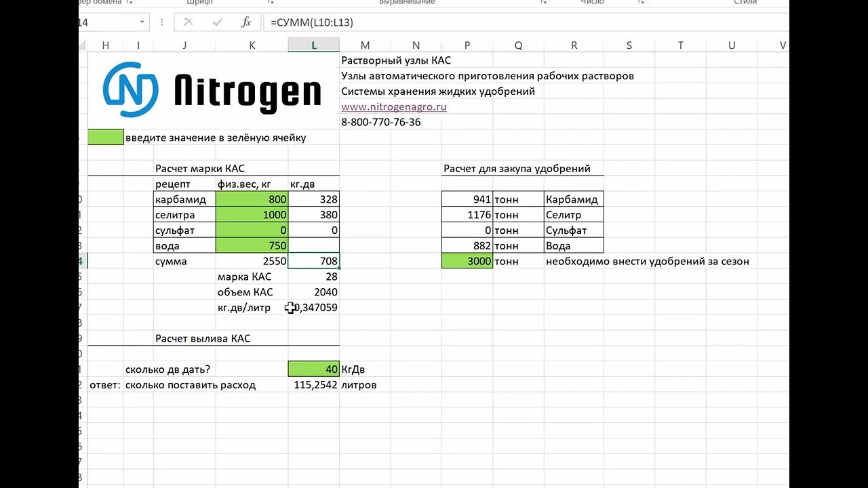
Task: Select the 'Расчет вылива КАС' heading cell
Action: [203, 338]
